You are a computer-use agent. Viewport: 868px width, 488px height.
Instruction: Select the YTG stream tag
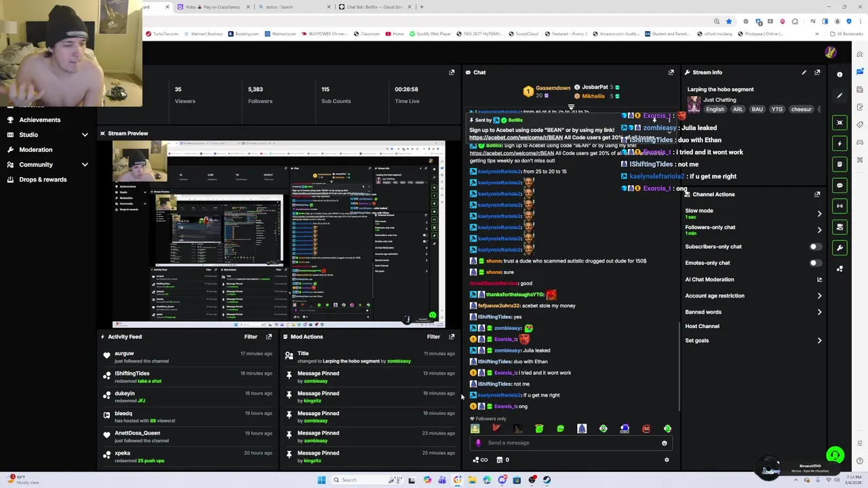[777, 109]
